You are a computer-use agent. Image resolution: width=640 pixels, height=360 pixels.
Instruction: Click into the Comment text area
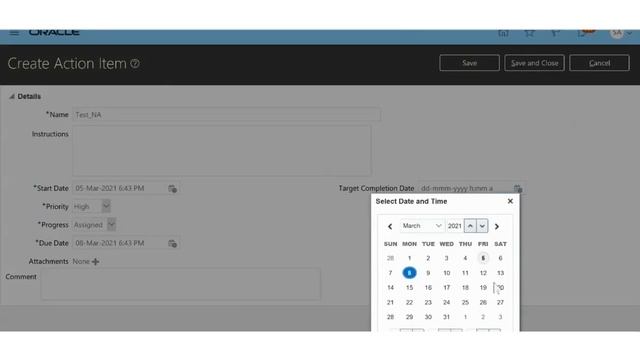point(181,284)
